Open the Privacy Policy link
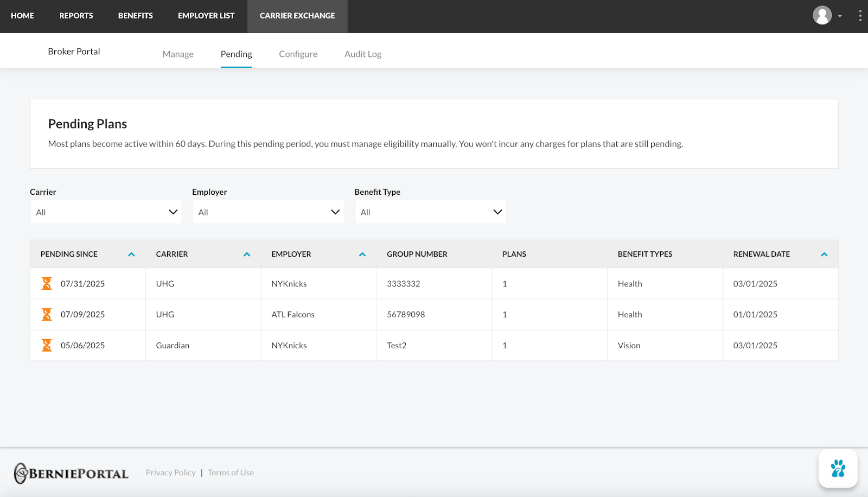The width and height of the screenshot is (868, 497). pyautogui.click(x=170, y=473)
